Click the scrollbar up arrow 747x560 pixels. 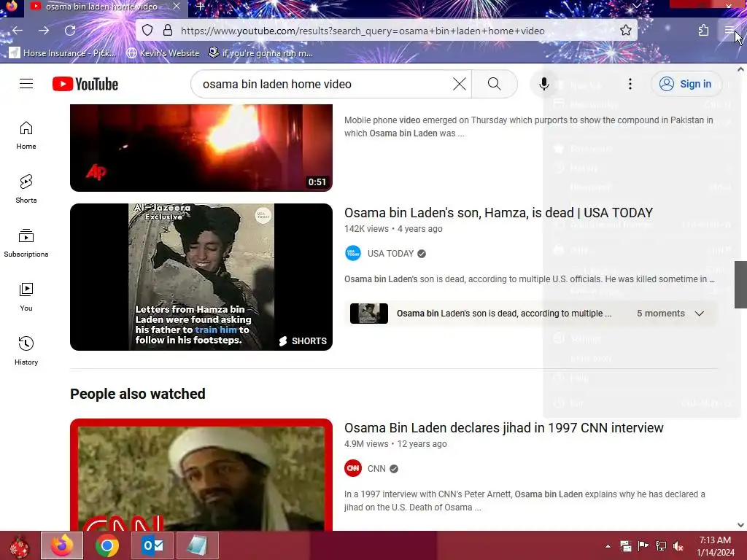click(x=740, y=69)
